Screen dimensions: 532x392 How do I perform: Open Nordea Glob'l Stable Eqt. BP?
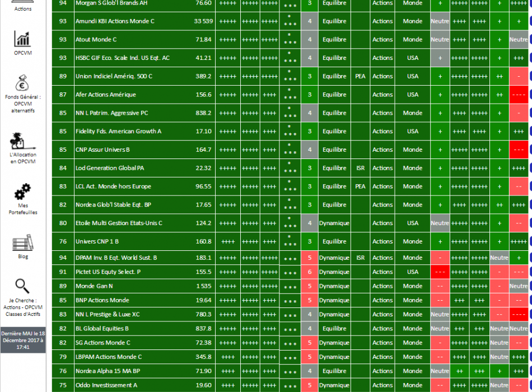[113, 204]
